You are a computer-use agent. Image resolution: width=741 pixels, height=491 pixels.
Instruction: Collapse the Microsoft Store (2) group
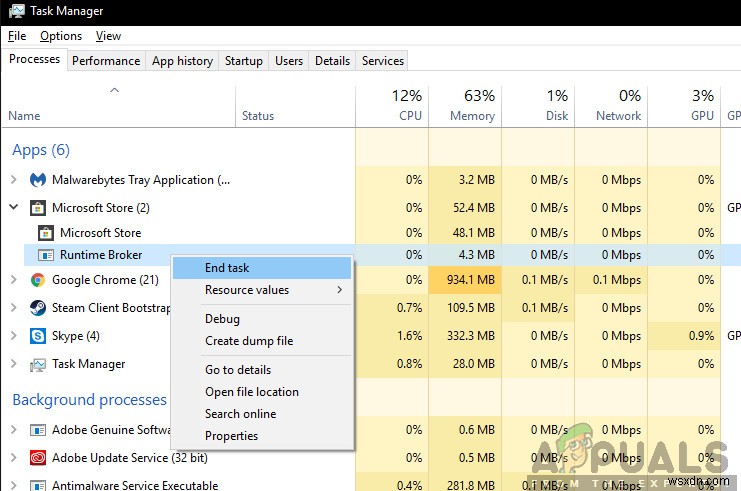[14, 207]
